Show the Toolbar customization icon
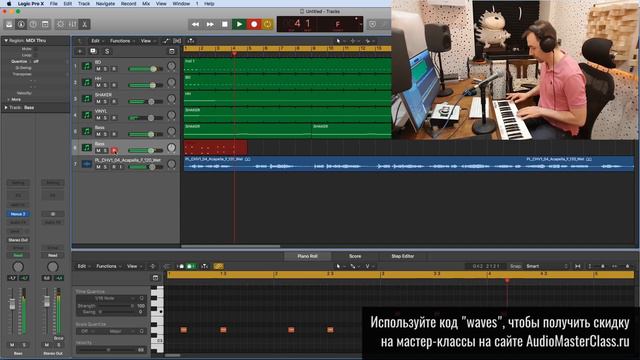640x360 pixels. pos(45,24)
